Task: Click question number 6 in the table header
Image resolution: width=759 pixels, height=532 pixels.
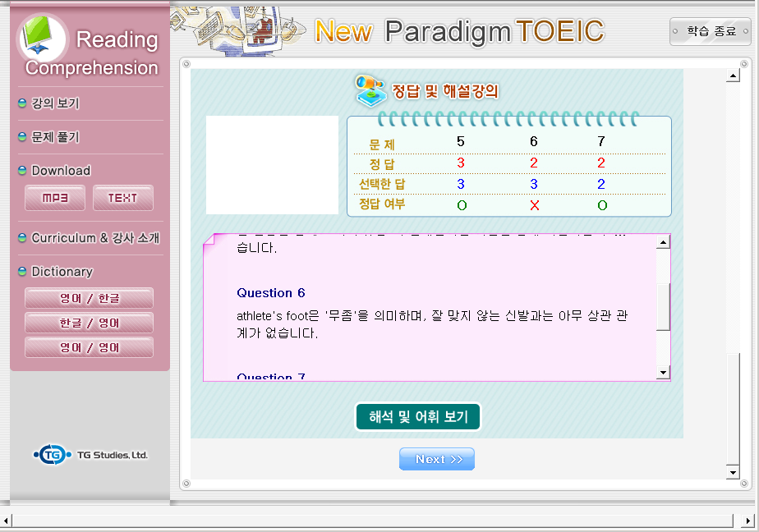Action: pos(533,141)
